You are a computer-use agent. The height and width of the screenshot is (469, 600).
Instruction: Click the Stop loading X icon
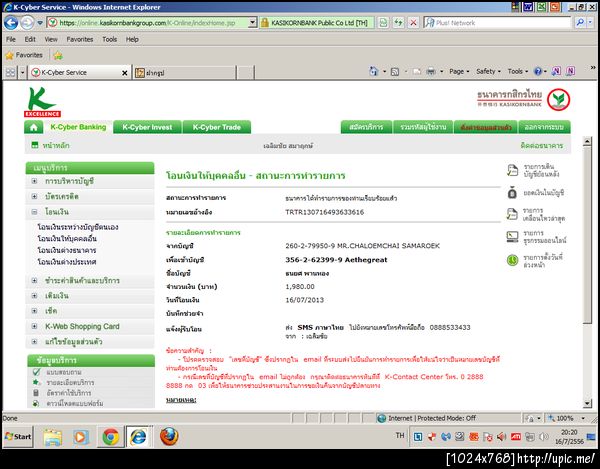pyautogui.click(x=413, y=23)
